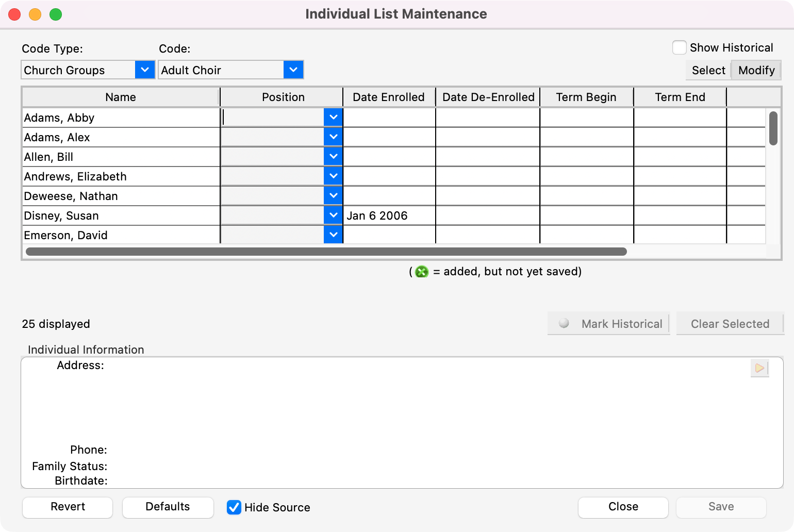Open Position dropdown for Deweese, Nathan
This screenshot has width=794, height=532.
(x=334, y=196)
